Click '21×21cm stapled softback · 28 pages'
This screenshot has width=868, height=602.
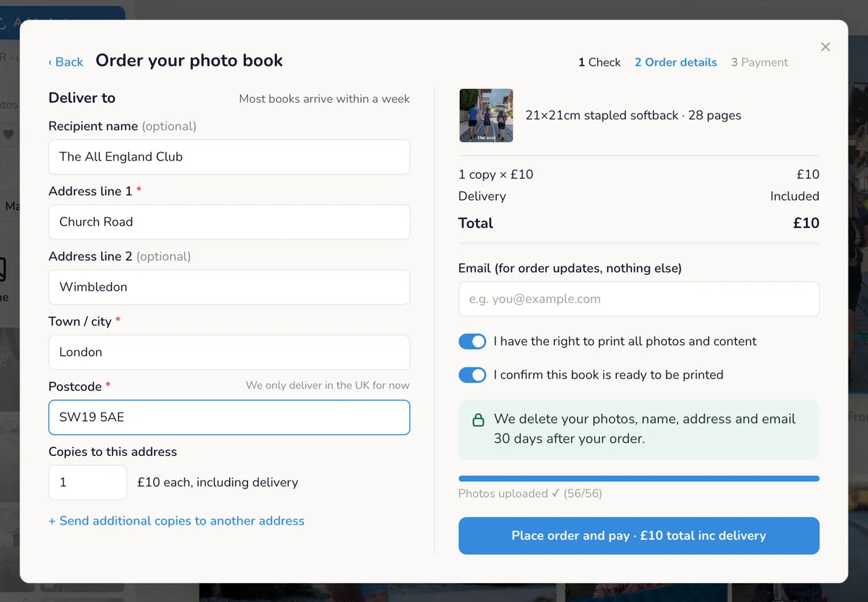click(633, 115)
